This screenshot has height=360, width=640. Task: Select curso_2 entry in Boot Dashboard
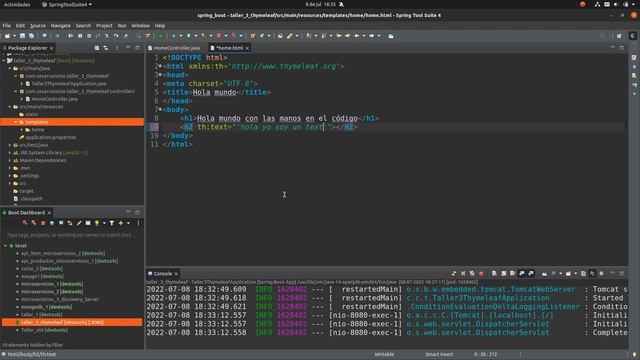[x=41, y=269]
